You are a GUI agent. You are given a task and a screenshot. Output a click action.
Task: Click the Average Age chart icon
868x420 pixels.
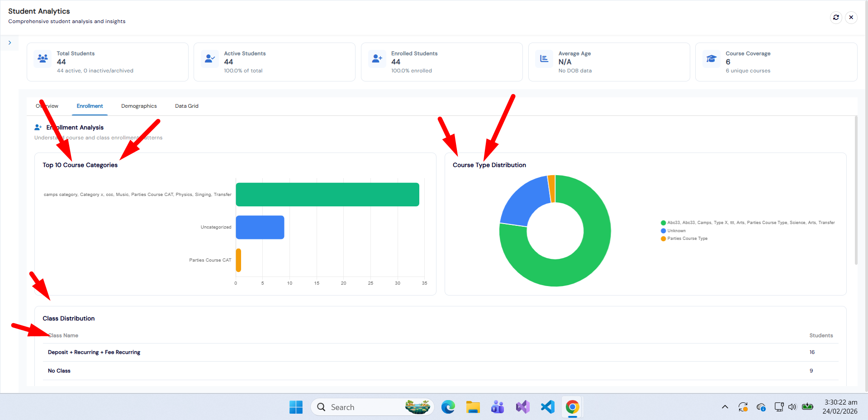coord(544,58)
